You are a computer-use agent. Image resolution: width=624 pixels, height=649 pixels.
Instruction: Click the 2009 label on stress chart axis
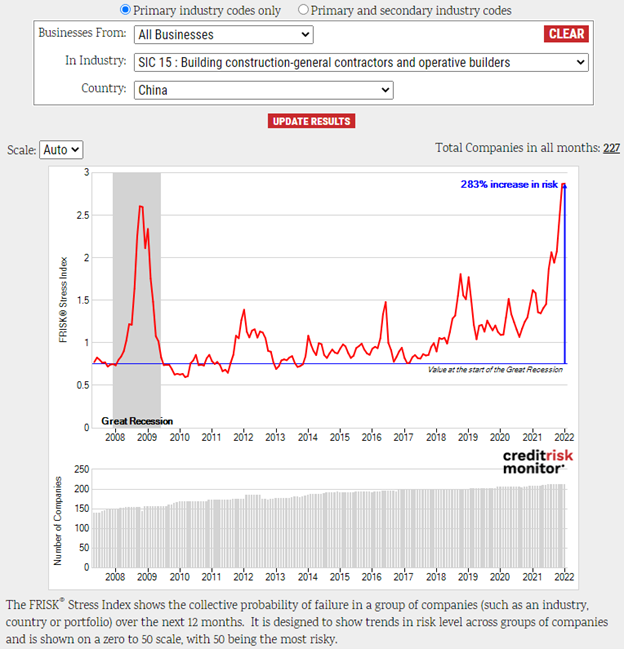tap(147, 437)
